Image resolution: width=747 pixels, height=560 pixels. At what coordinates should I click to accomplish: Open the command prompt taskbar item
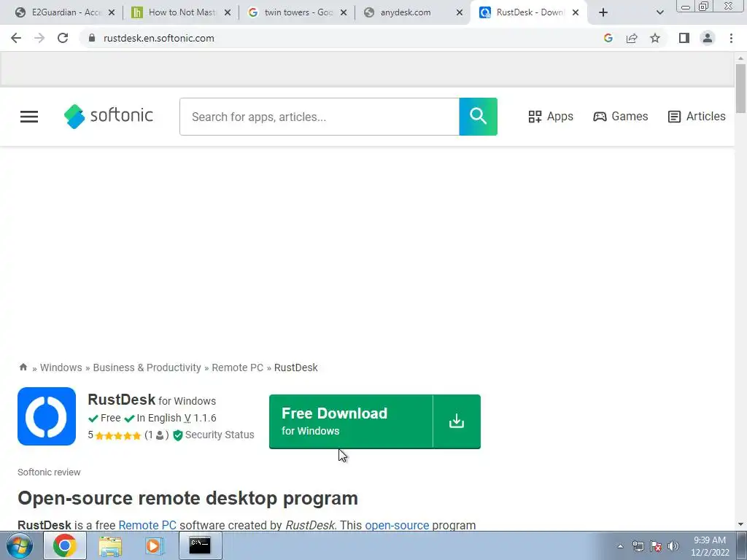200,545
